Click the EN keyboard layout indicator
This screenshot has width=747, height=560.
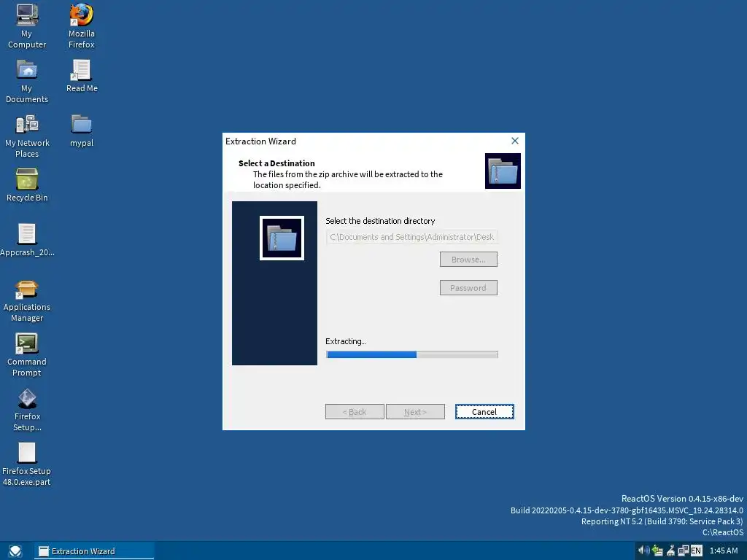pyautogui.click(x=697, y=551)
